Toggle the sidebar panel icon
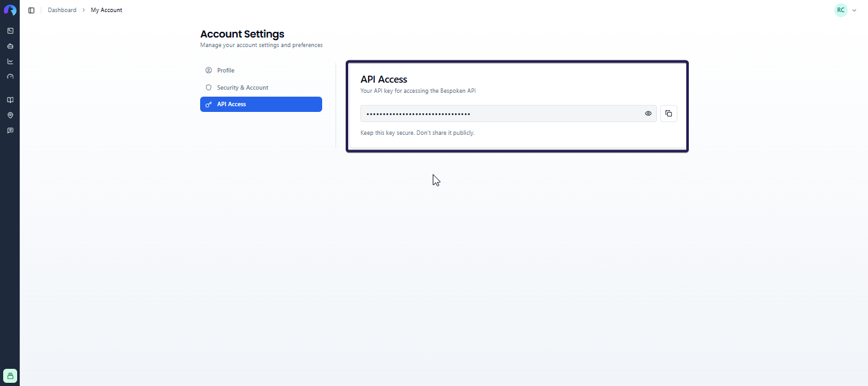 pos(31,10)
